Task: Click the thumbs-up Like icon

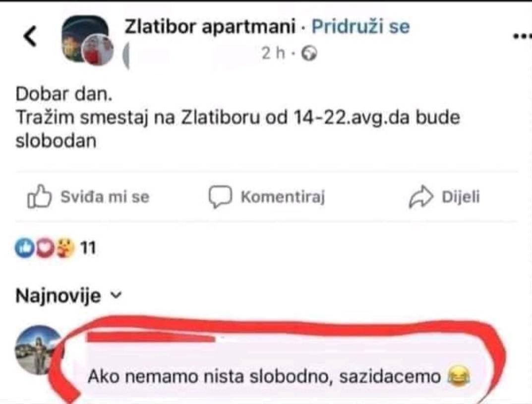Action: (x=39, y=197)
